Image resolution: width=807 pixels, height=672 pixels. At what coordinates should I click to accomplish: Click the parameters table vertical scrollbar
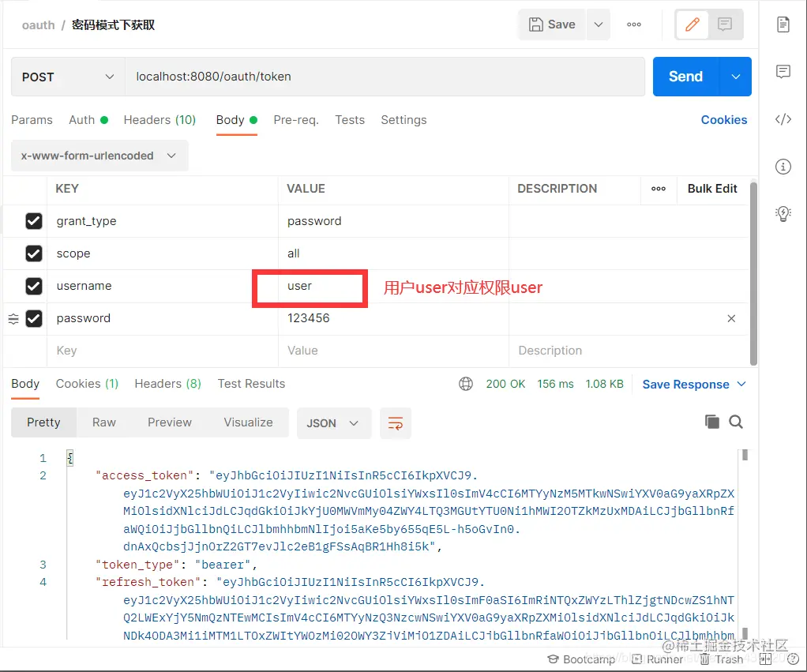(753, 273)
